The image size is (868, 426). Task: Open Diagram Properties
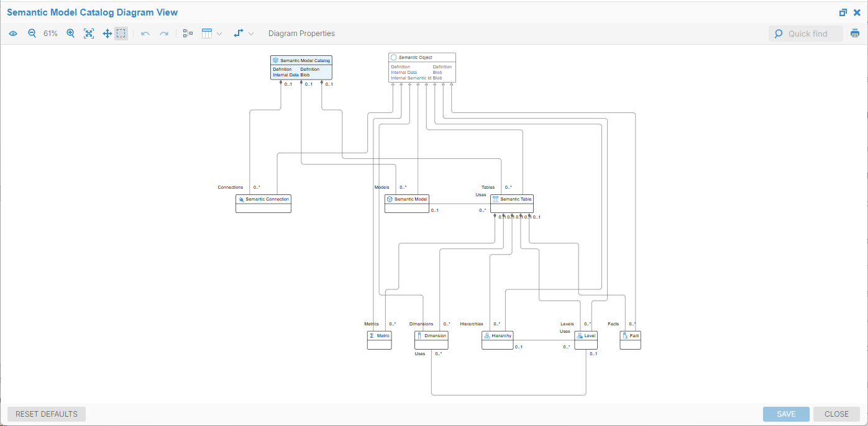coord(301,34)
